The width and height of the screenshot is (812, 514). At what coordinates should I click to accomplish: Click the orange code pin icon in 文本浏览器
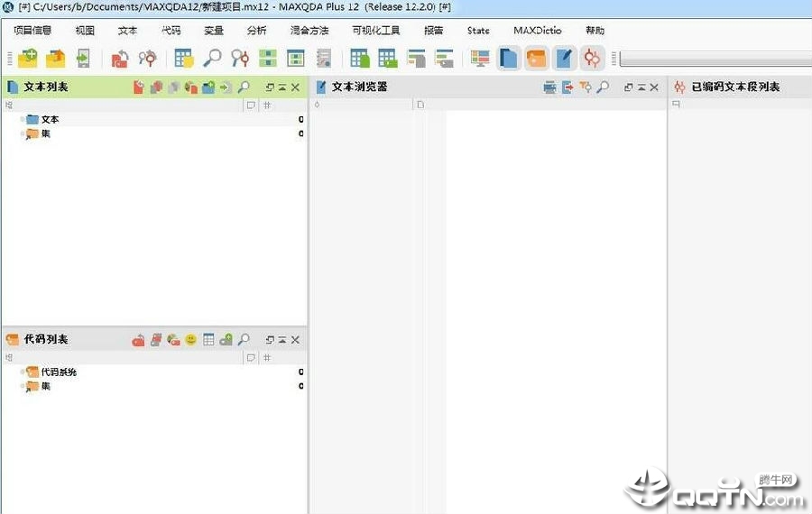(x=586, y=87)
